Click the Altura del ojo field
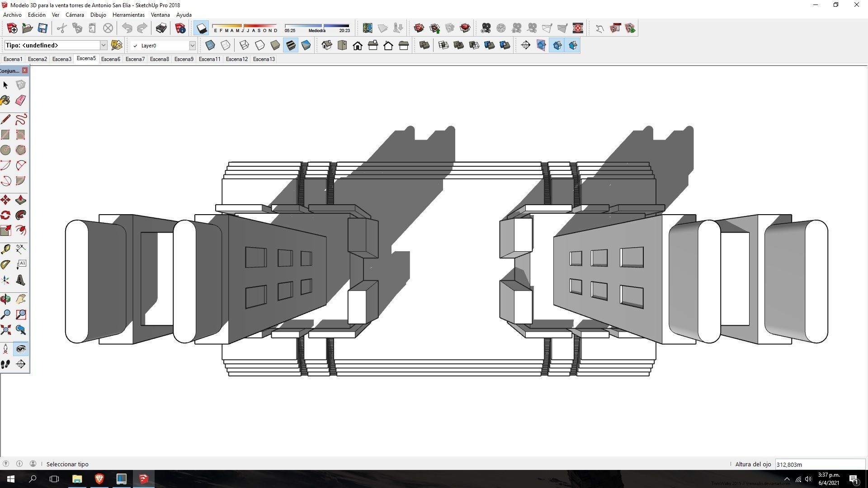The width and height of the screenshot is (868, 488). 819,465
